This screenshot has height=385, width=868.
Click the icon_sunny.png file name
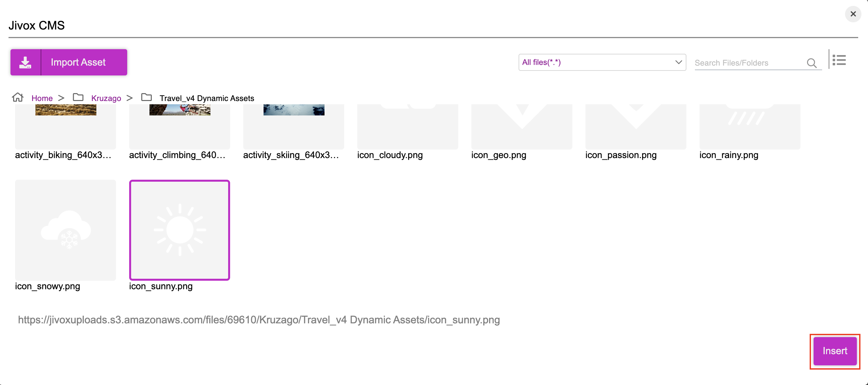(161, 286)
